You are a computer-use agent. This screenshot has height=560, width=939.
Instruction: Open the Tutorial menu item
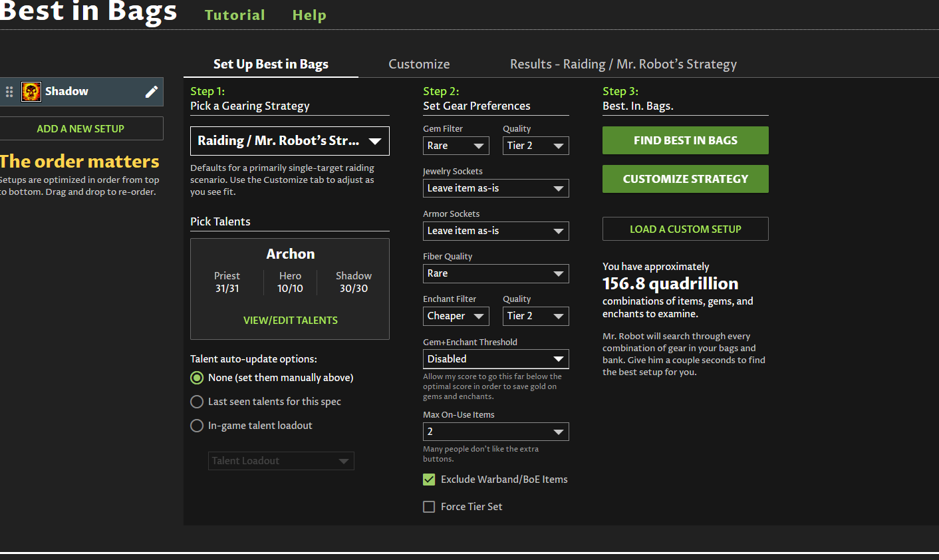pos(235,15)
